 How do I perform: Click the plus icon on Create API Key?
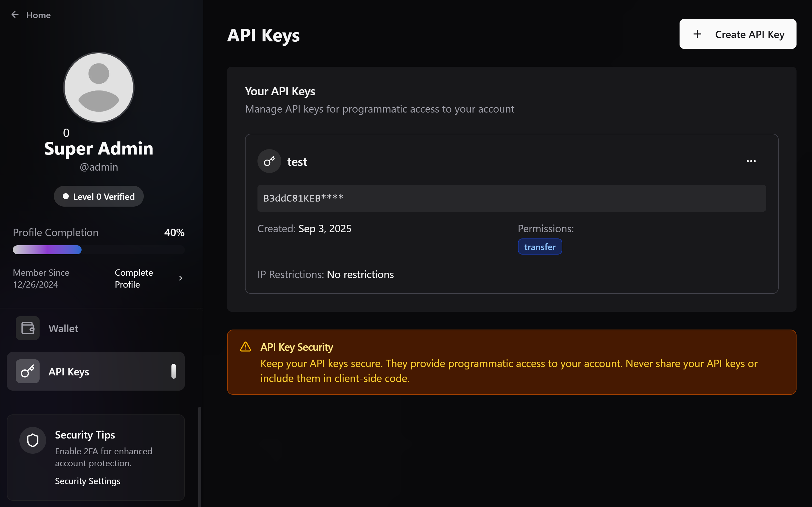click(697, 34)
